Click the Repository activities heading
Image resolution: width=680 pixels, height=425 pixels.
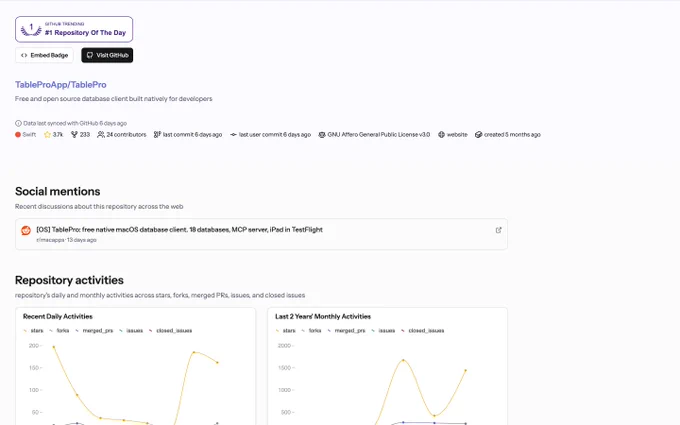click(x=69, y=280)
